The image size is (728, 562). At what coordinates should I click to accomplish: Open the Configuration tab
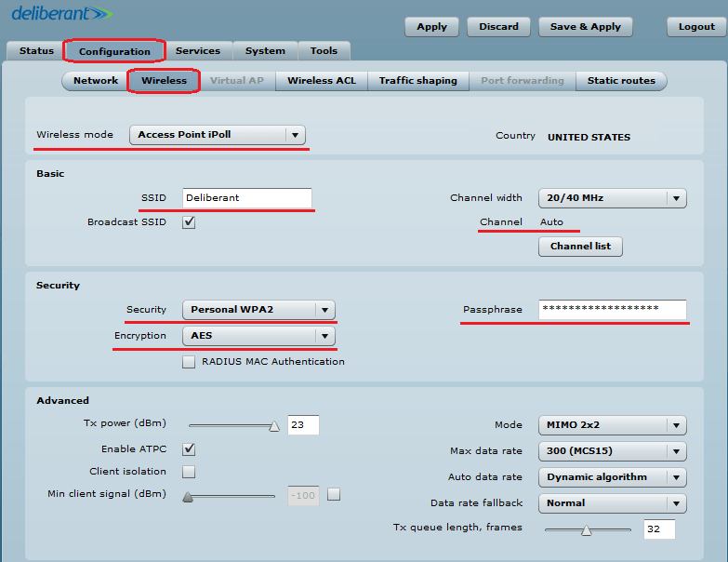point(114,51)
